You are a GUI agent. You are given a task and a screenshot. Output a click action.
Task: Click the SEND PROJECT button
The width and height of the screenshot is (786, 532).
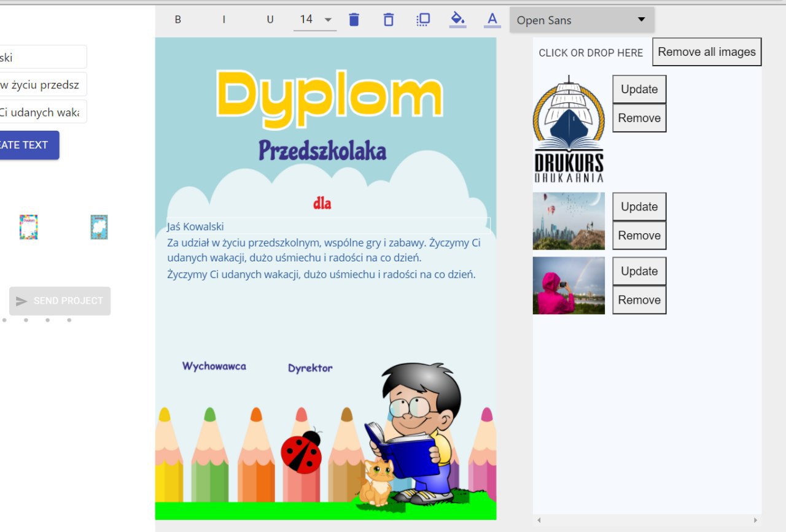coord(60,301)
